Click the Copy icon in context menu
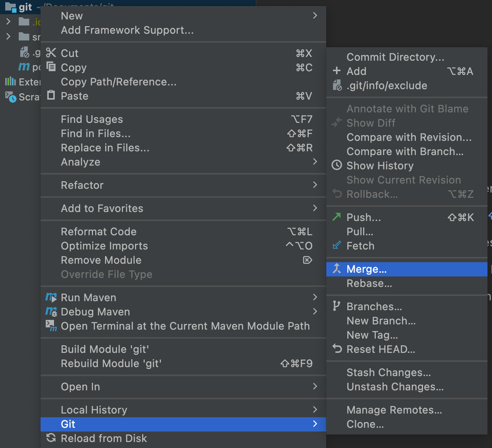The width and height of the screenshot is (492, 448). [51, 67]
